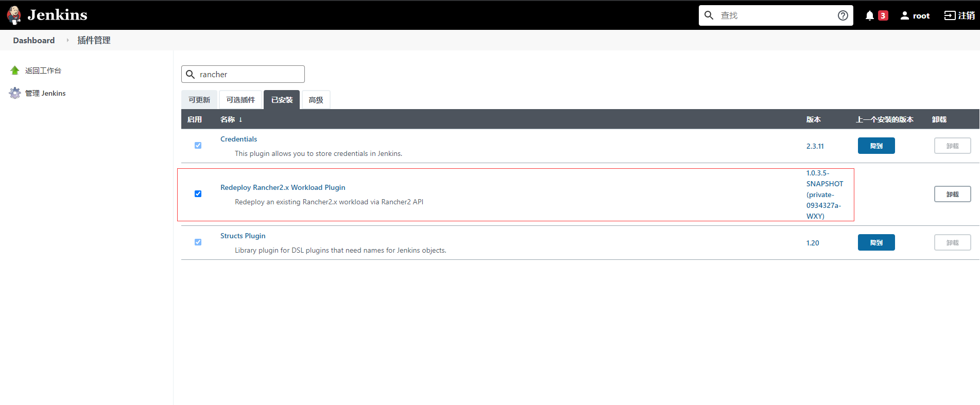Screen dimensions: 980x405
Task: Click 上一个安装的版本 column header
Action: 885,119
